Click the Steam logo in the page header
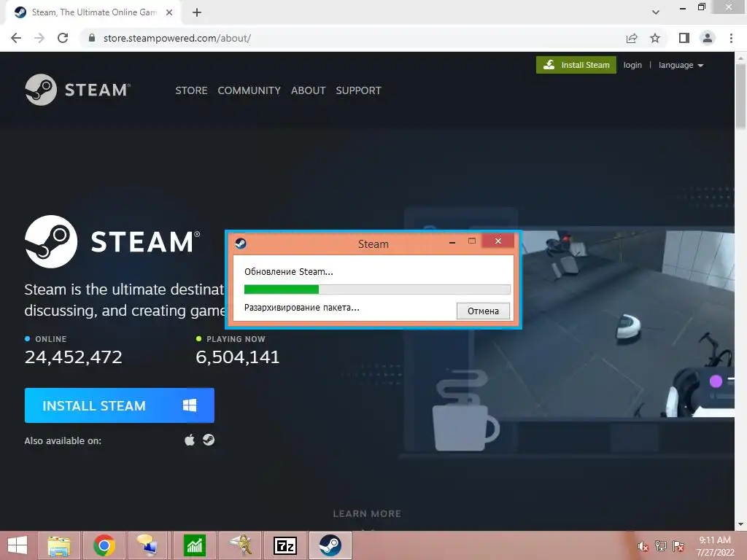Screen dimensions: 747x560 pyautogui.click(x=77, y=90)
